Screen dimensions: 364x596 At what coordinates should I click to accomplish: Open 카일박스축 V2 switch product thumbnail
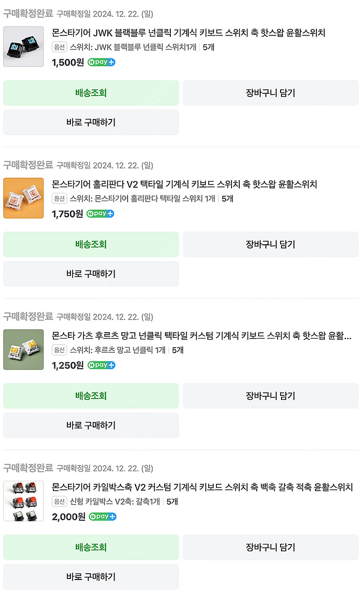click(x=23, y=501)
